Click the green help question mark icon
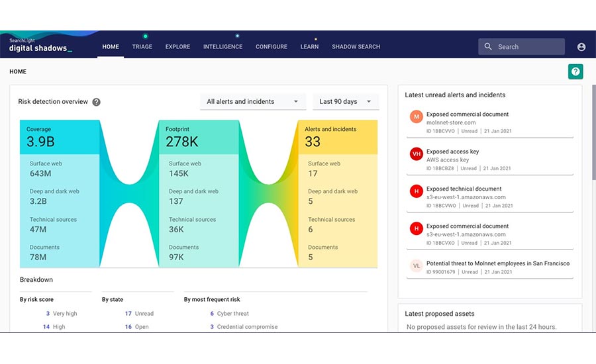This screenshot has height=364, width=596. click(x=575, y=71)
